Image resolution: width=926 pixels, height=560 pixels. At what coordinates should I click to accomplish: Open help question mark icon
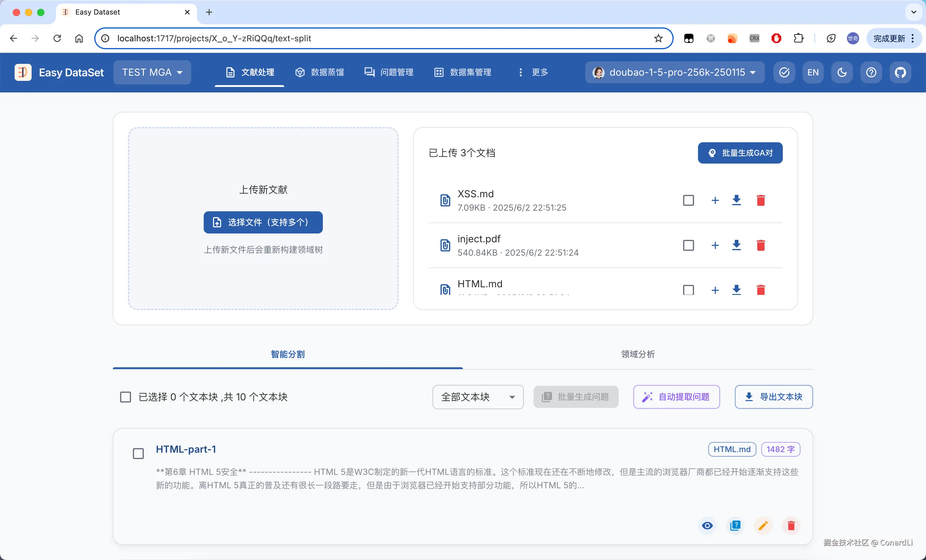tap(871, 72)
